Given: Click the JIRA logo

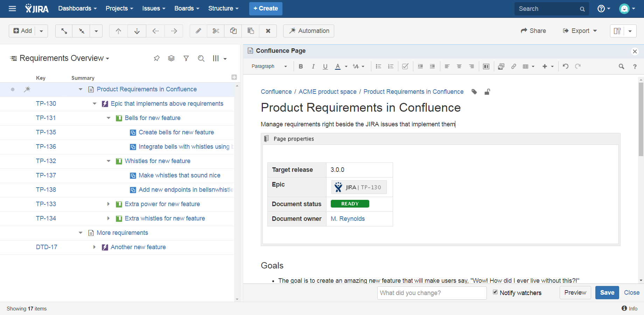Looking at the screenshot, I should click(37, 9).
